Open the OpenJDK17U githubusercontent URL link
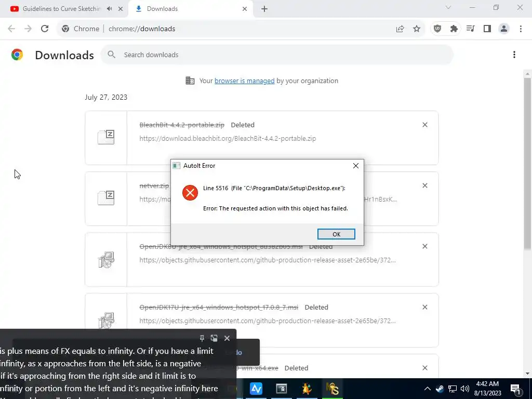Viewport: 532px width, 399px height. tap(268, 321)
